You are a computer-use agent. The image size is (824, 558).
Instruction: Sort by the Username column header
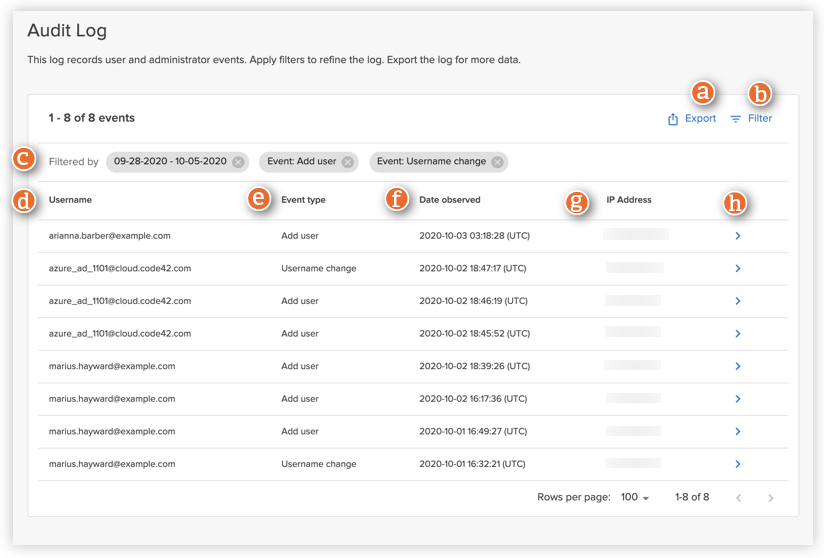pos(70,200)
